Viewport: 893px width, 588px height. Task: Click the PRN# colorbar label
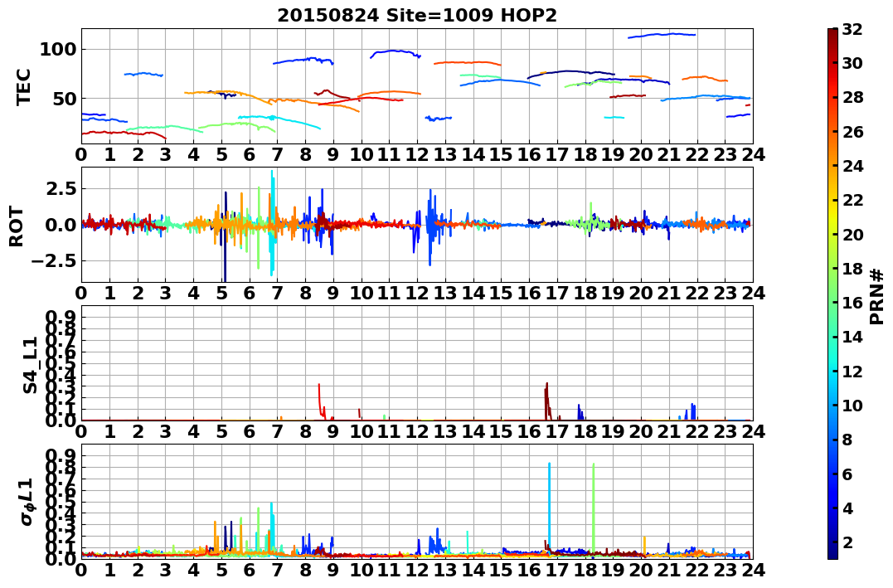tap(877, 296)
